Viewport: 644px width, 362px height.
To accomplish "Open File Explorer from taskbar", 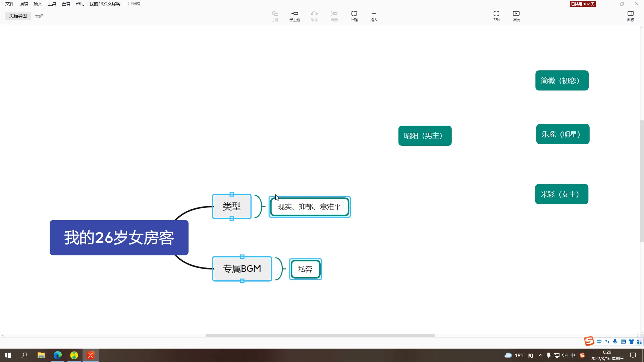I will tap(41, 355).
